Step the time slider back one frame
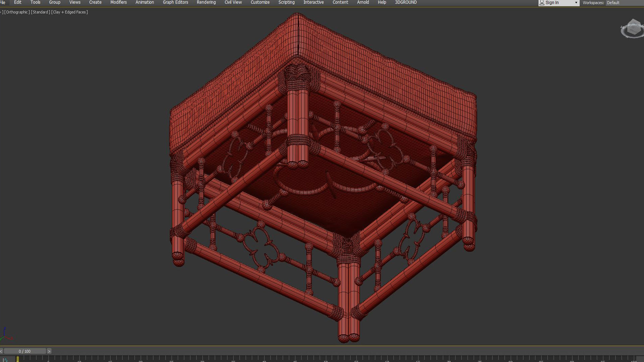Image resolution: width=644 pixels, height=362 pixels. 1,351
